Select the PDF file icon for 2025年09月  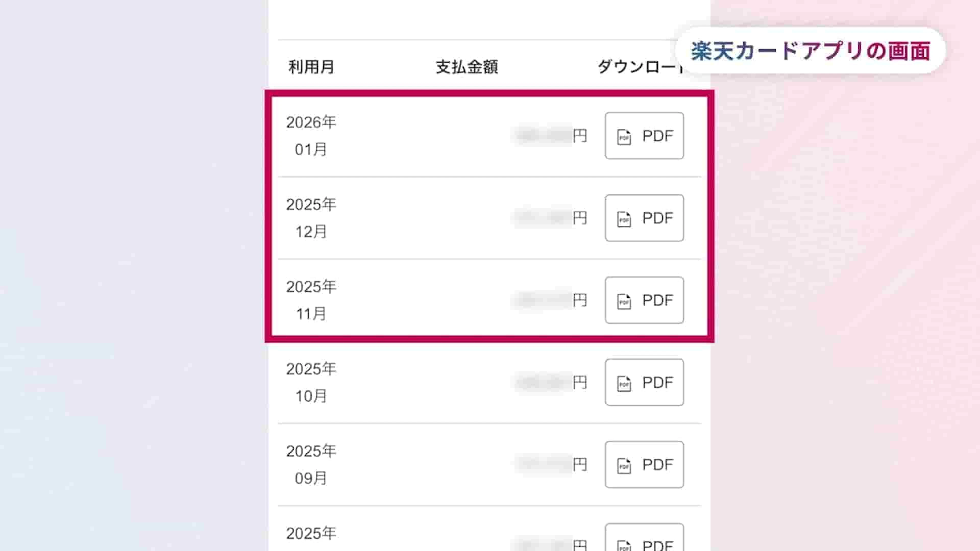624,466
